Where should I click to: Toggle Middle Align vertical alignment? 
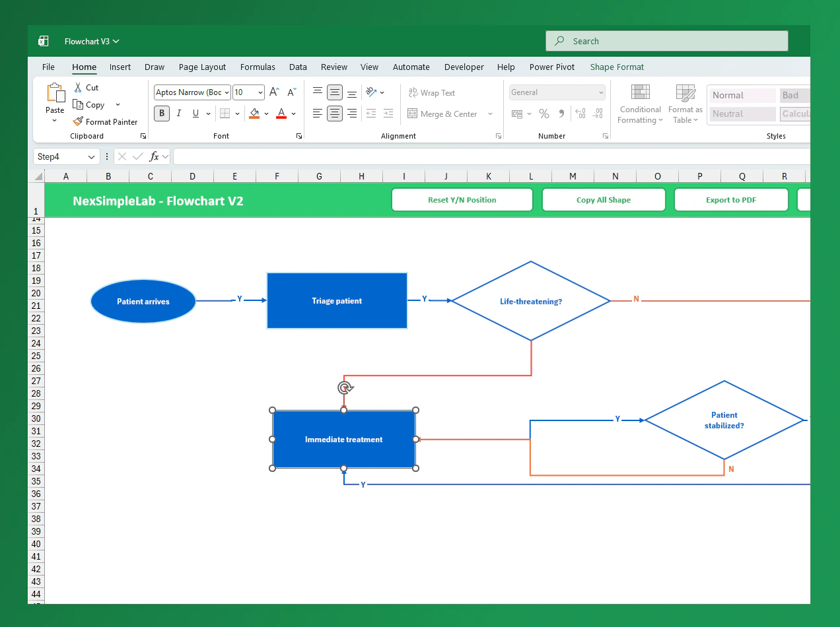coord(335,92)
